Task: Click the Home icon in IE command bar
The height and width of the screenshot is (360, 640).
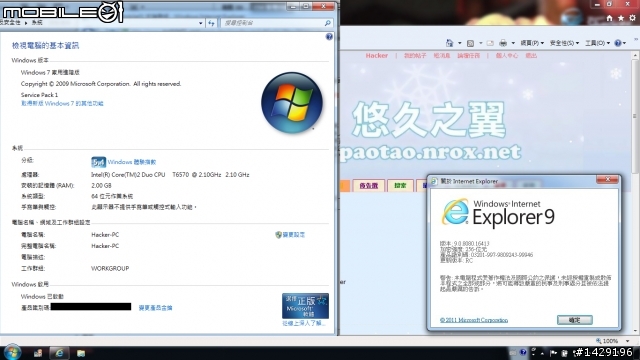Action: [x=449, y=43]
